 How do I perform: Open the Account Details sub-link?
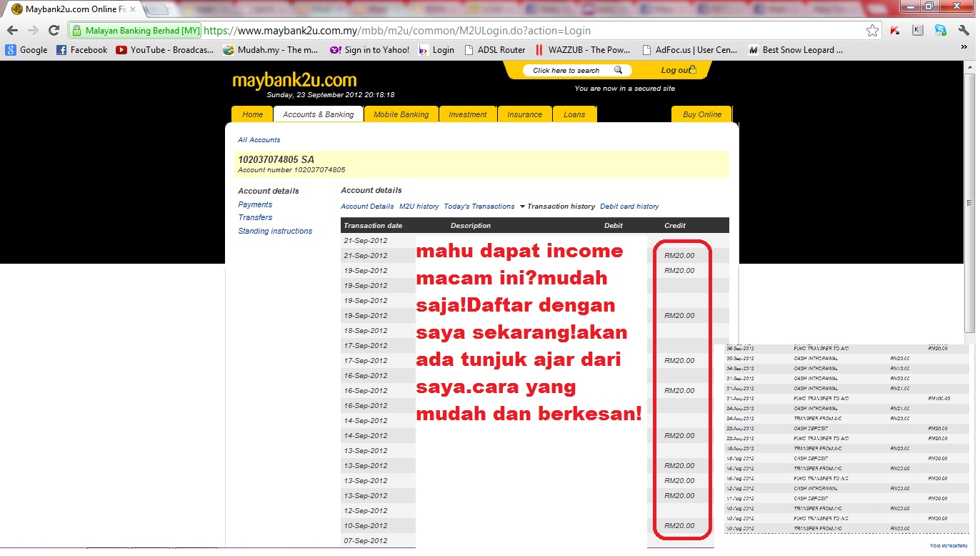(x=367, y=207)
